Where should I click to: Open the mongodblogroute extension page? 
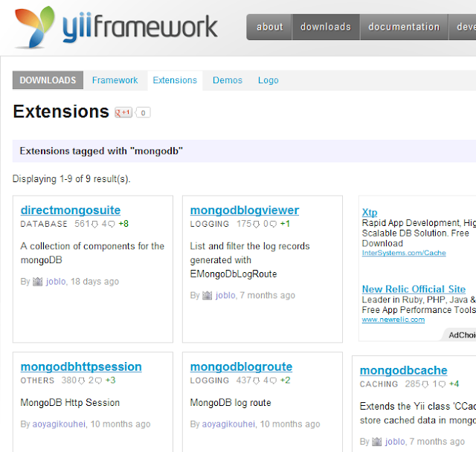tap(241, 367)
